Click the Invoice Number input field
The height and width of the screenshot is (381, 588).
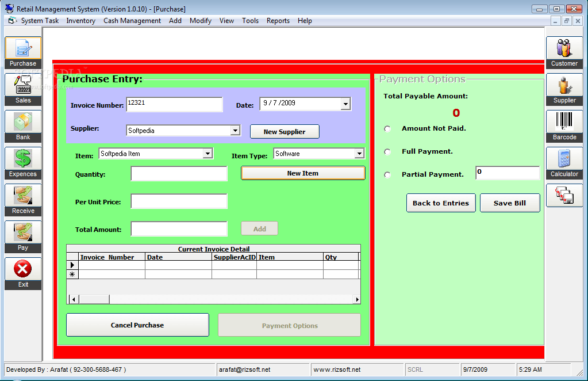174,104
